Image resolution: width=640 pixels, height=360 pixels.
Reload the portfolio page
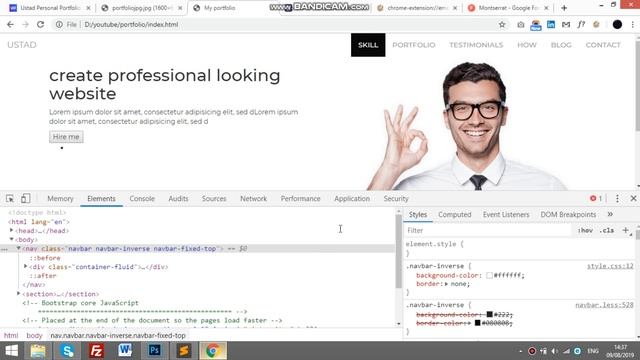[40, 24]
